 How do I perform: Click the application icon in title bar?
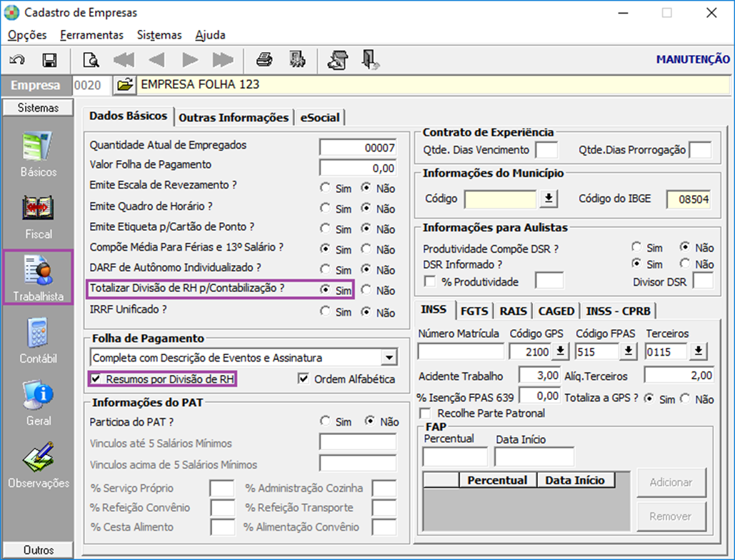click(x=11, y=13)
